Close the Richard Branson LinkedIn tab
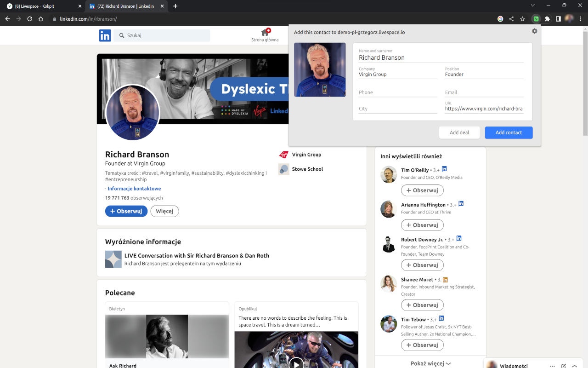 [163, 6]
